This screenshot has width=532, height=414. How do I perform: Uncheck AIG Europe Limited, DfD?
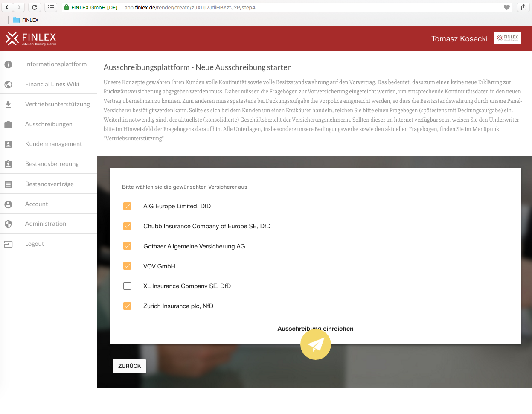coord(127,206)
